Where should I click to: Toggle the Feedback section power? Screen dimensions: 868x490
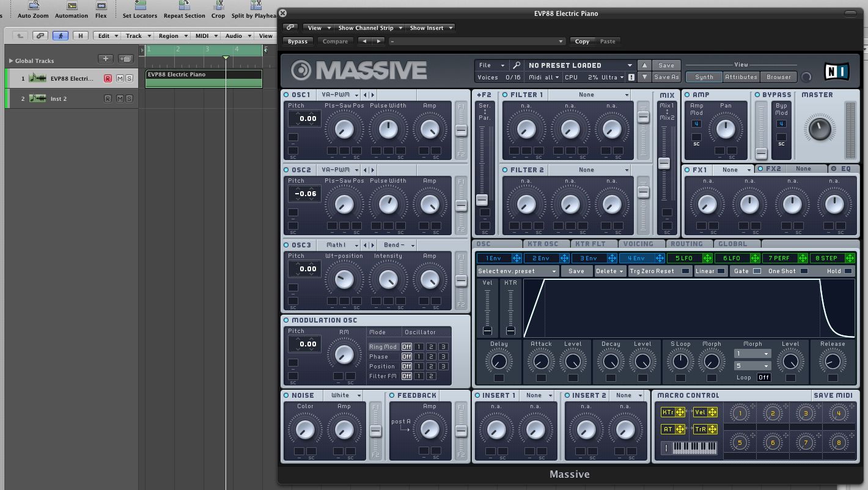[392, 395]
